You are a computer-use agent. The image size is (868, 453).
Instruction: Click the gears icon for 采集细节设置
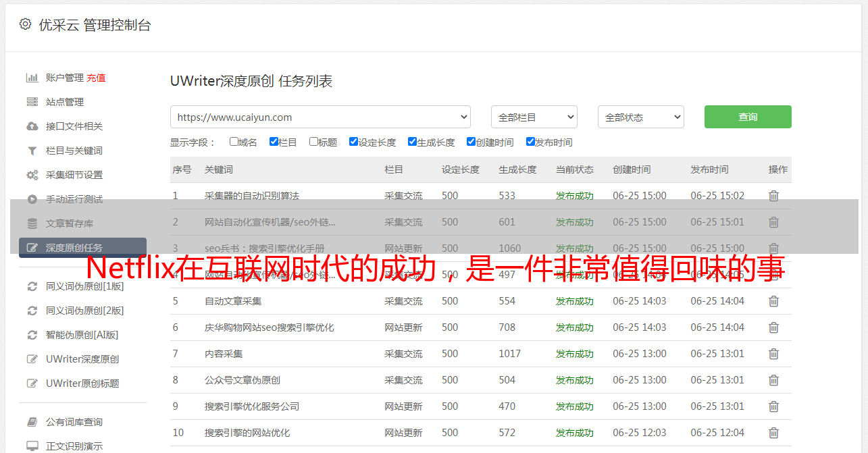click(32, 175)
